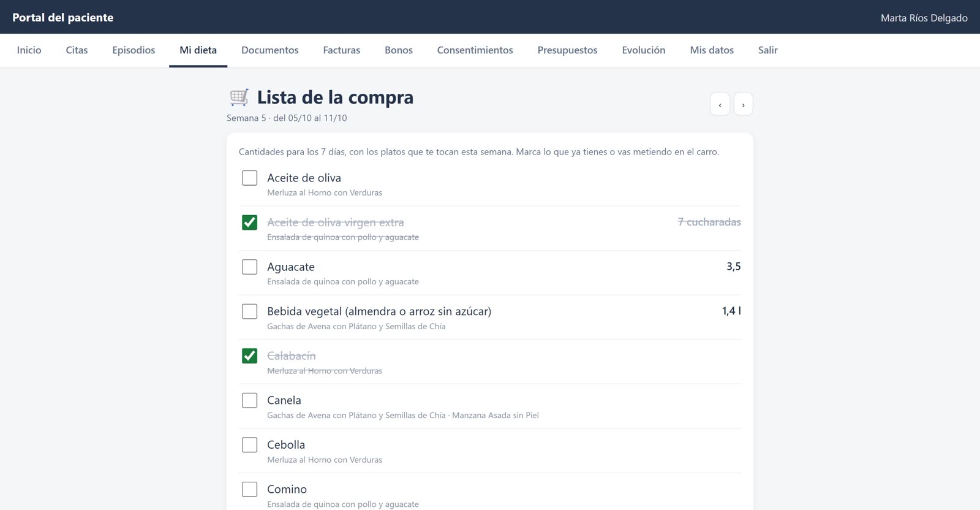Open the Inicio tab

coord(29,50)
